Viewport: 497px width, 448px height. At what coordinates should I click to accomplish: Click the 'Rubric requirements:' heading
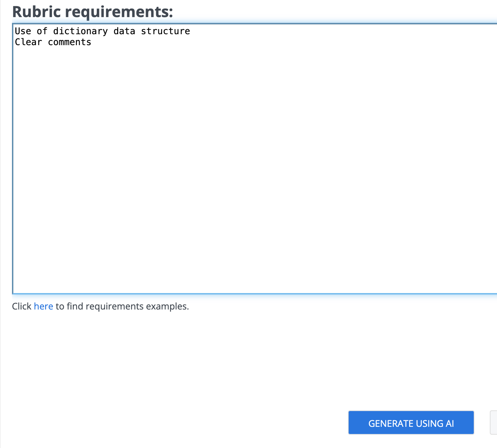coord(93,12)
